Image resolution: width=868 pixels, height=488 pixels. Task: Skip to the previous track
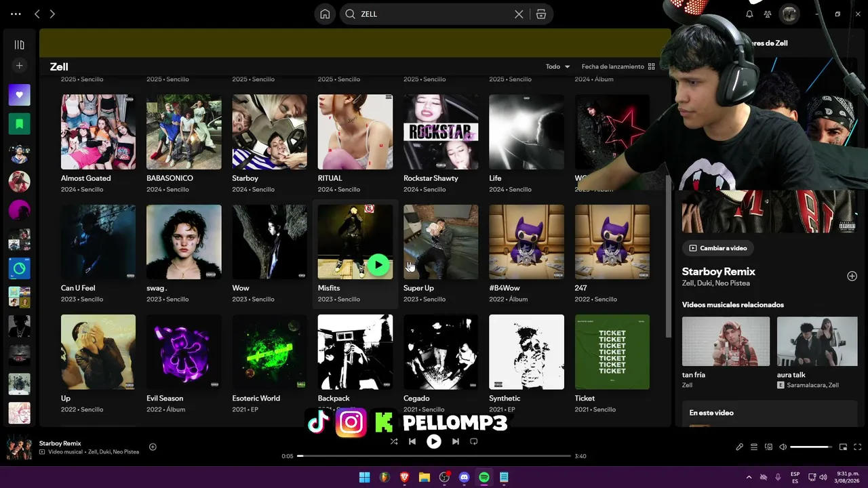pos(412,441)
